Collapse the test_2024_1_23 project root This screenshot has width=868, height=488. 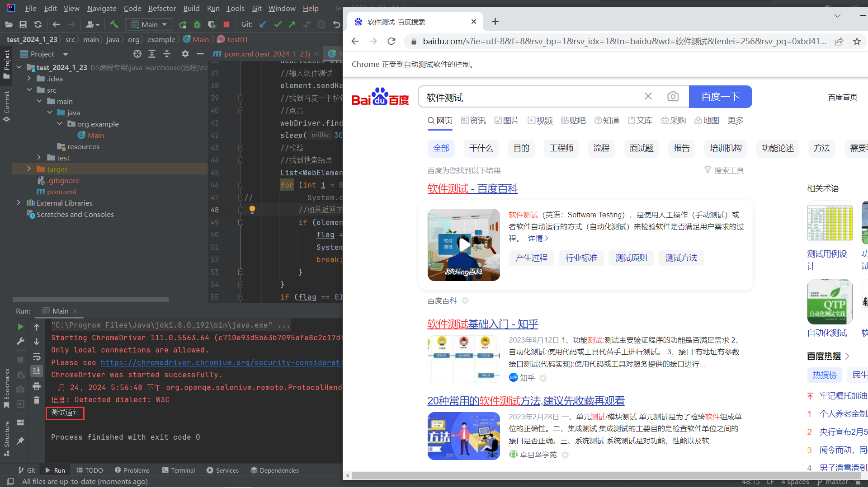19,67
